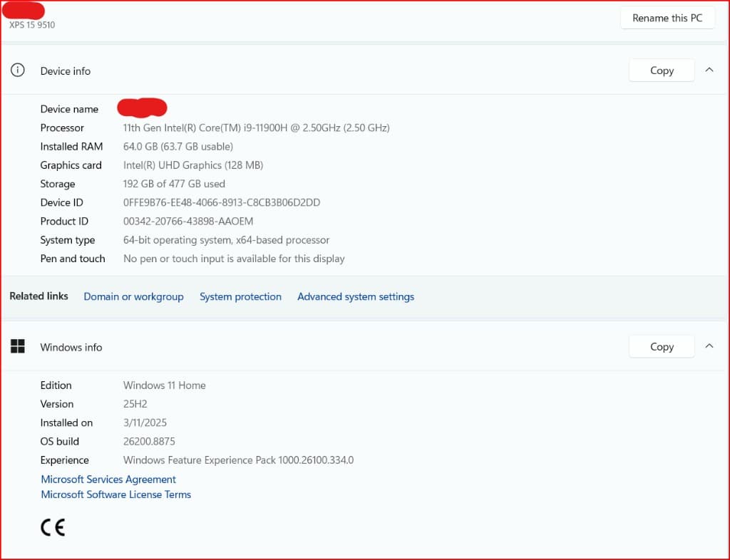The height and width of the screenshot is (560, 730).
Task: Click the Version label
Action: pos(57,404)
